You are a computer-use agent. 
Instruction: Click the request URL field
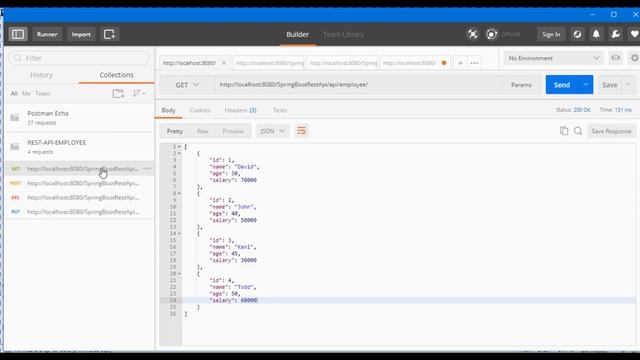(358, 84)
